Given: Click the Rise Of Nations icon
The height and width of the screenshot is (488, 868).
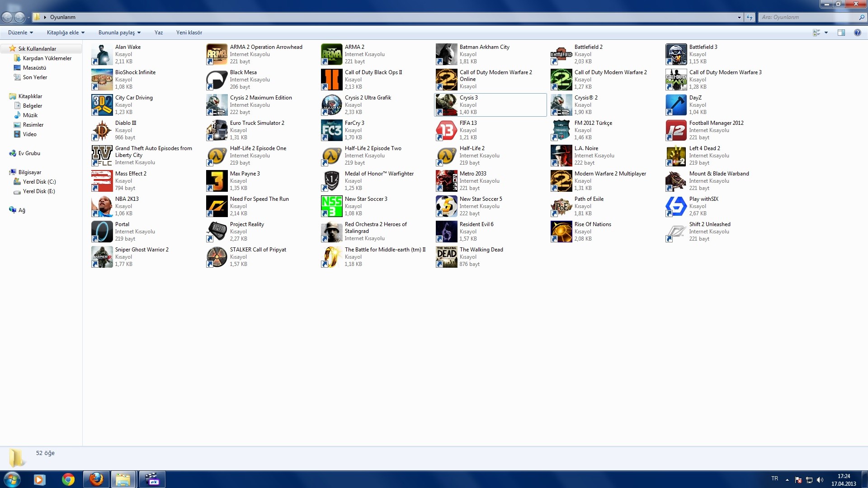Looking at the screenshot, I should (561, 232).
